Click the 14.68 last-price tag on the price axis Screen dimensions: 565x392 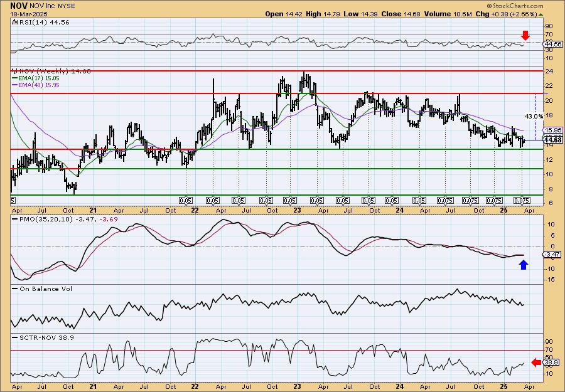[553, 140]
